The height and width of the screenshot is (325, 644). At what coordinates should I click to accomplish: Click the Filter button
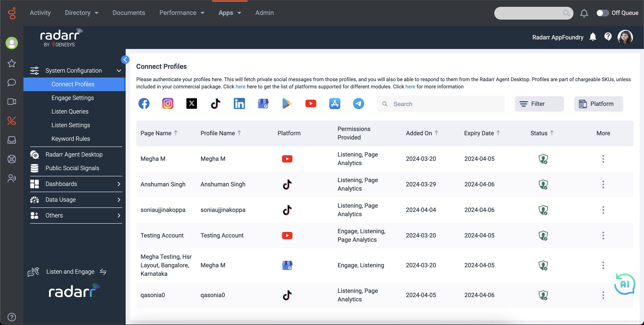(539, 104)
